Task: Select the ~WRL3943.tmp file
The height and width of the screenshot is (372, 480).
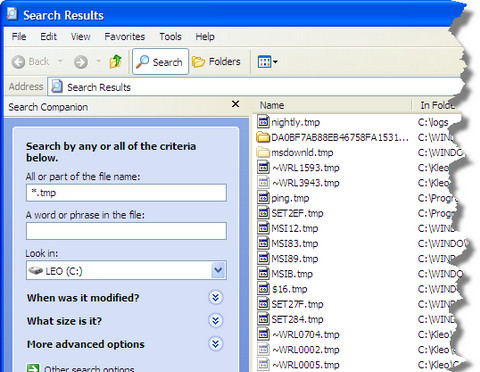Action: (x=298, y=183)
